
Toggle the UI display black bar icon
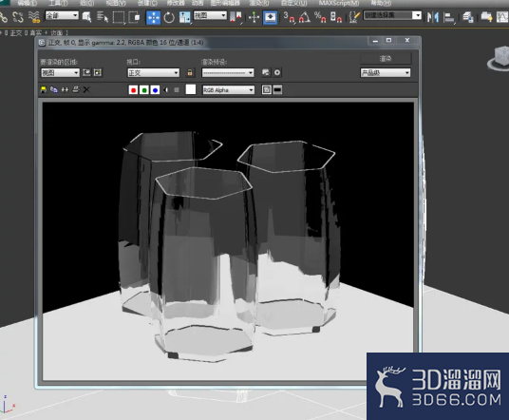point(277,89)
